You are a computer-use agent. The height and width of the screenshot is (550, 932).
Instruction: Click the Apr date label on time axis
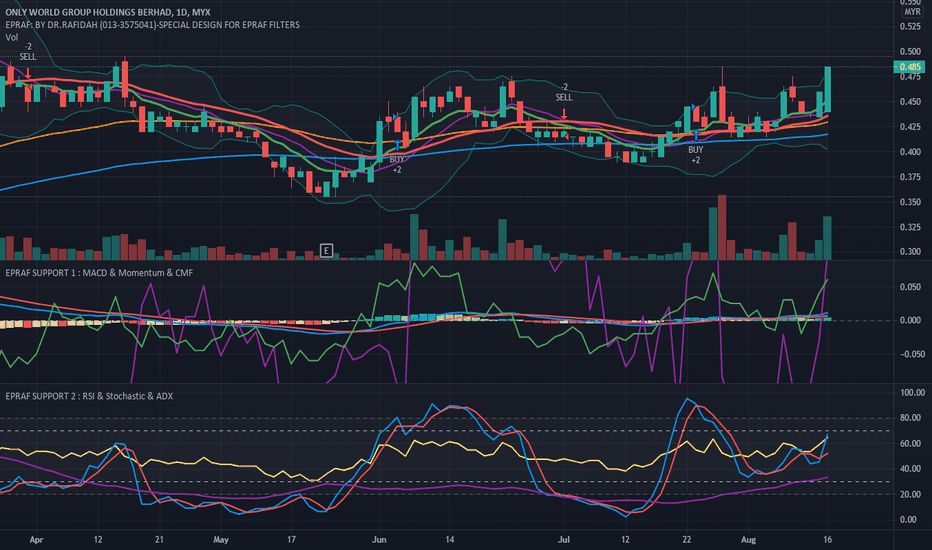(36, 540)
